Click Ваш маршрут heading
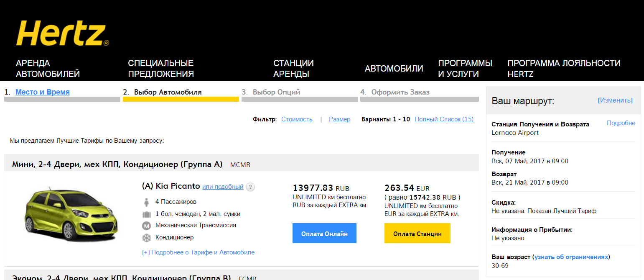The height and width of the screenshot is (280, 644). pyautogui.click(x=523, y=101)
